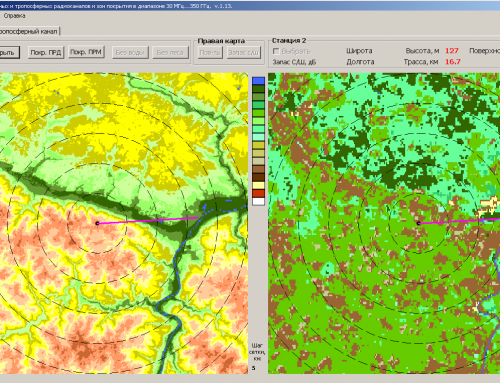Pick the dark brown legend swatch
Viewport: 500px width, 383px height.
pyautogui.click(x=258, y=177)
